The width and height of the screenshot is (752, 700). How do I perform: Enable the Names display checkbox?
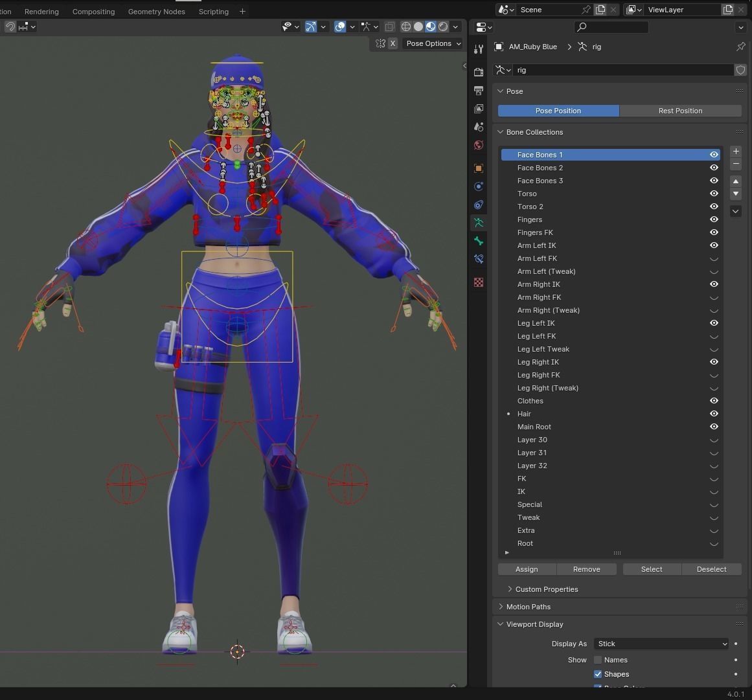pos(598,660)
